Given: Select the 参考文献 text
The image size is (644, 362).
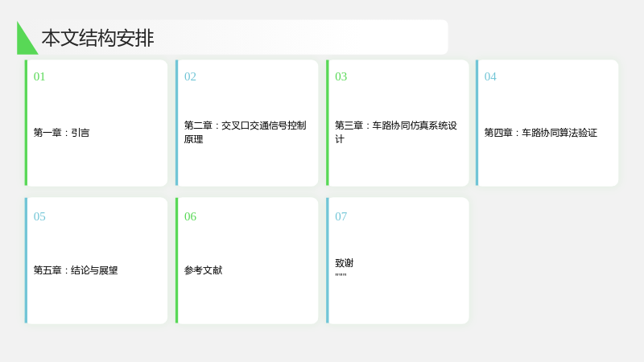Looking at the screenshot, I should (x=204, y=270).
